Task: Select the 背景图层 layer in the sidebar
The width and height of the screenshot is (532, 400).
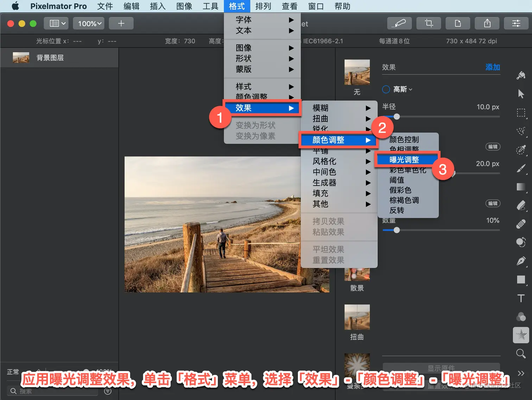Action: click(59, 58)
